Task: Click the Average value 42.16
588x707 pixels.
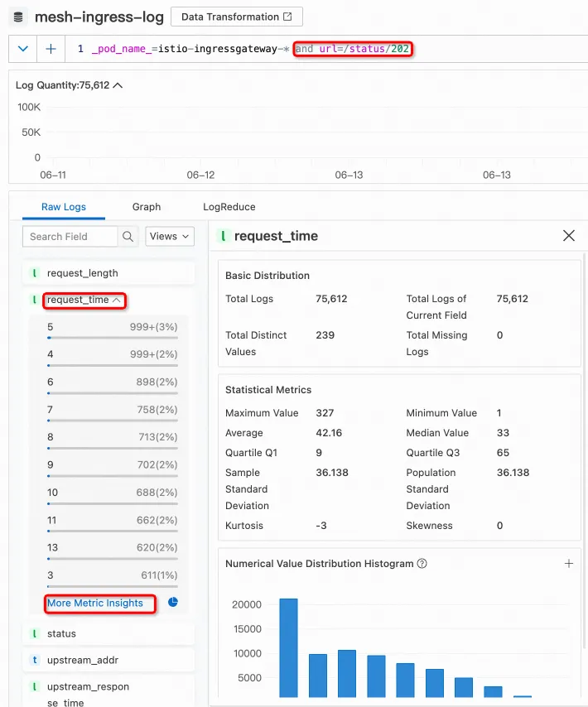Action: [329, 433]
